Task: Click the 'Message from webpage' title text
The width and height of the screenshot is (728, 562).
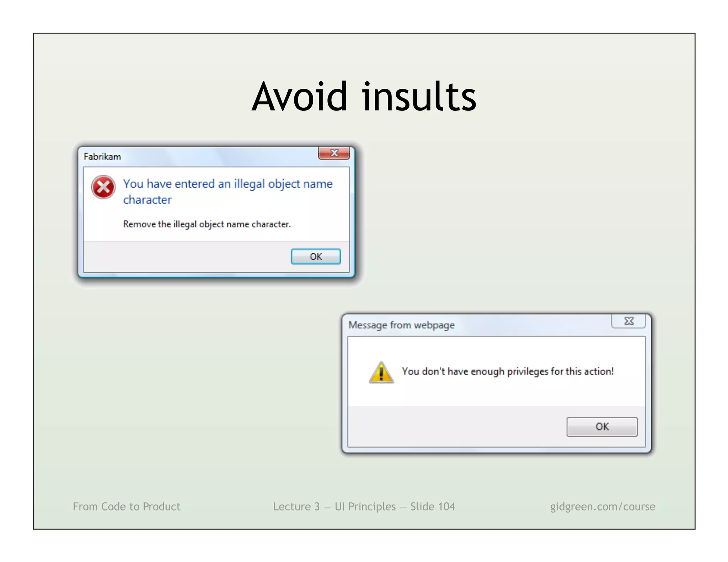Action: tap(401, 325)
